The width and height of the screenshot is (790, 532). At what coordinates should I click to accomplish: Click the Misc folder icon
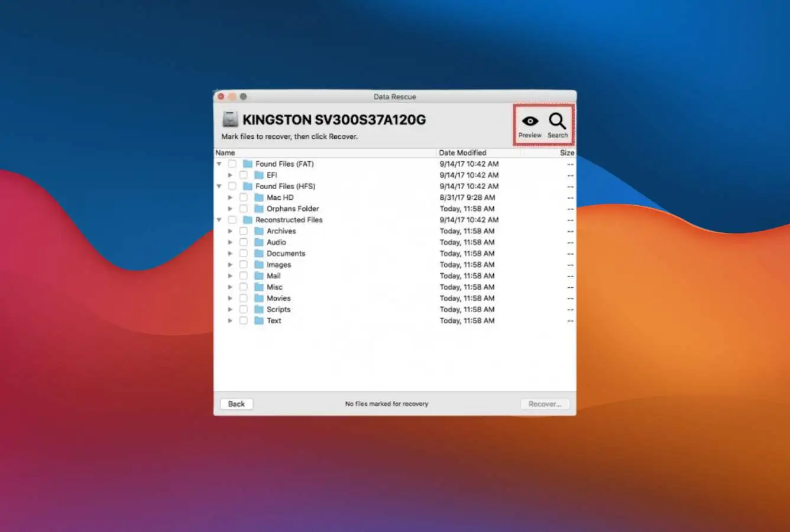coord(259,287)
